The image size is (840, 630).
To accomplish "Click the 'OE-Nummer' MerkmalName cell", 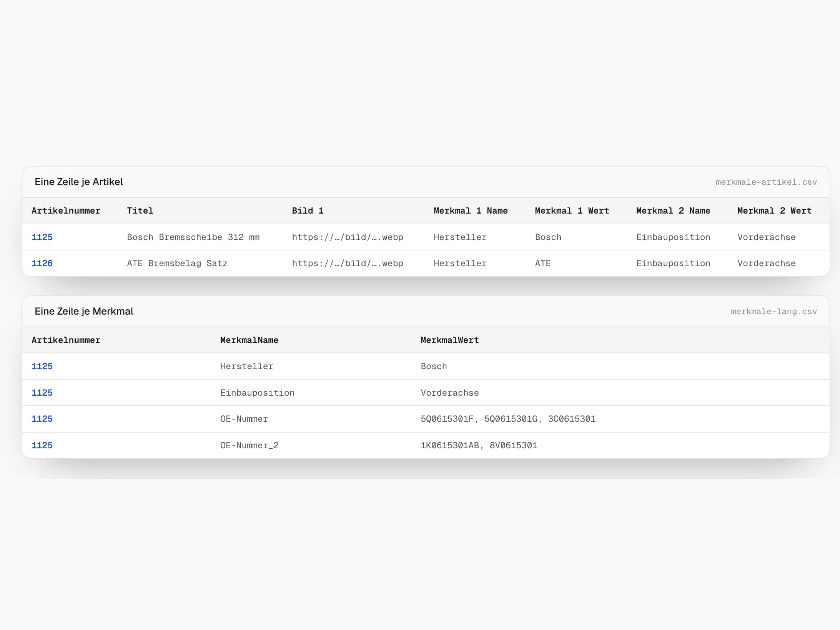I will click(x=244, y=419).
